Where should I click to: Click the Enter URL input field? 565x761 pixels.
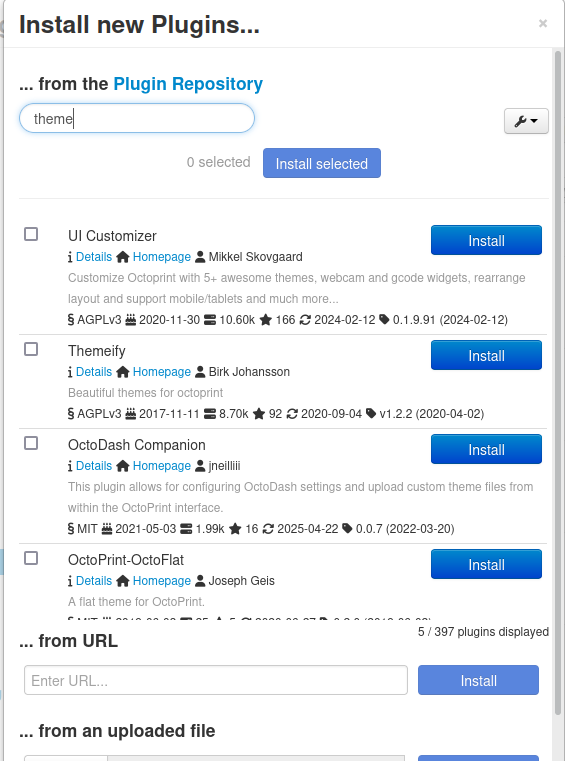pos(216,680)
